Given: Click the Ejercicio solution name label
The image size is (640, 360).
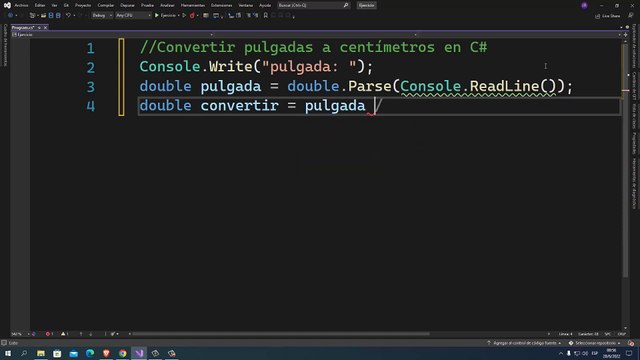Looking at the screenshot, I should (x=366, y=5).
